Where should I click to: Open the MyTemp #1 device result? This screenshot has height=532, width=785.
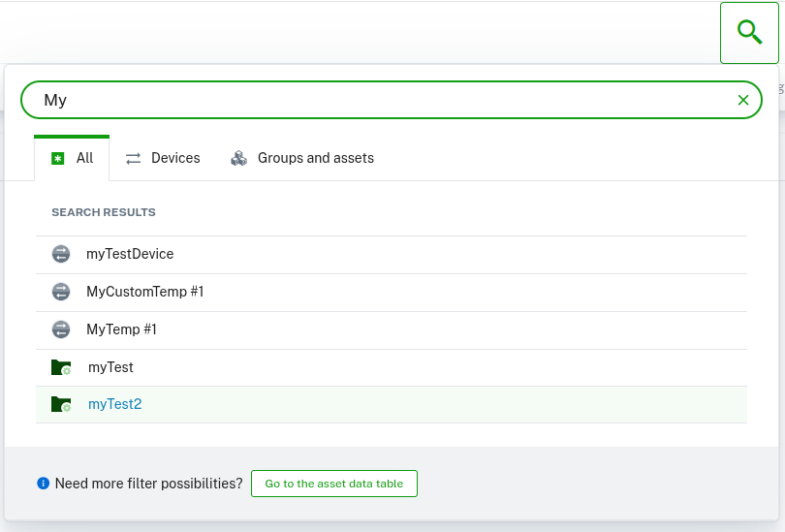coord(121,329)
